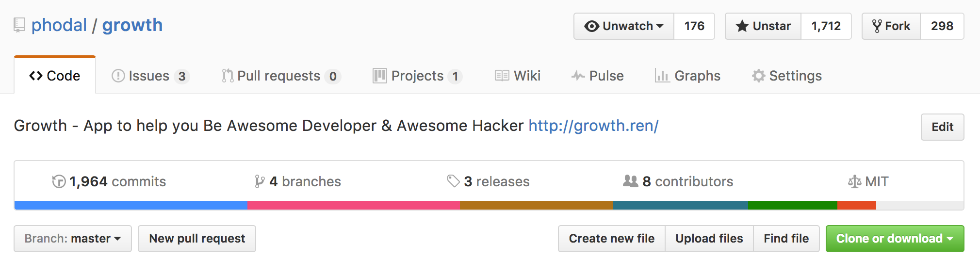Screen dimensions: 980x260
Task: Switch to the Pulse tab
Action: [597, 76]
